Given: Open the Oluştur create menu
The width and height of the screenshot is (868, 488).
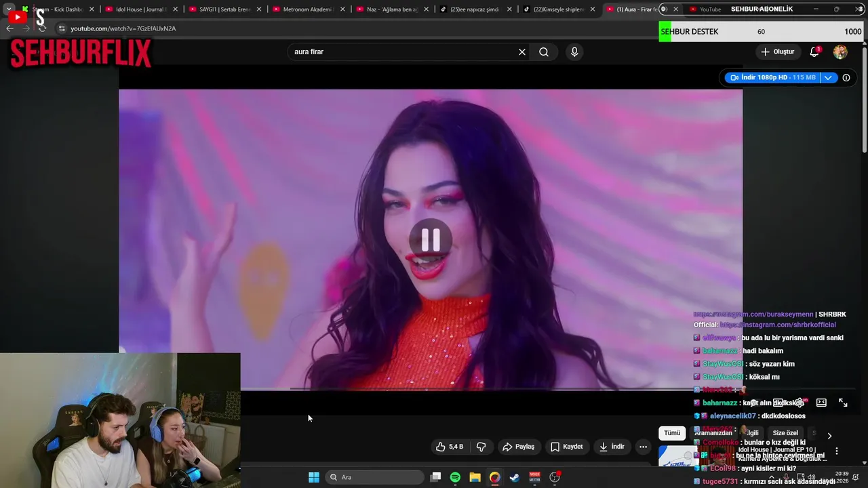Looking at the screenshot, I should click(x=777, y=52).
